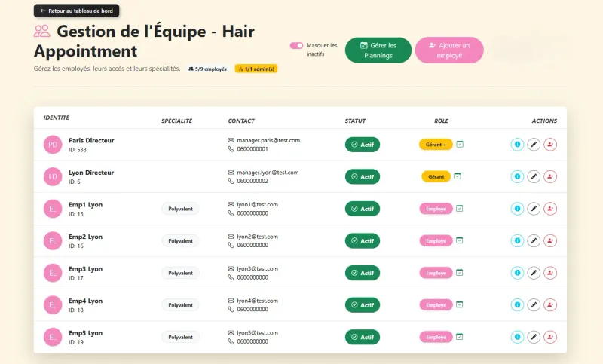Click the red user icon for Emp2 Lyon
Screen dimensions: 603x364
[550, 240]
